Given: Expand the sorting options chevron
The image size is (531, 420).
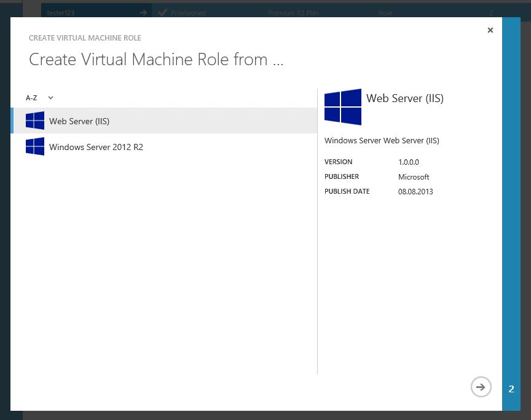Looking at the screenshot, I should 50,98.
